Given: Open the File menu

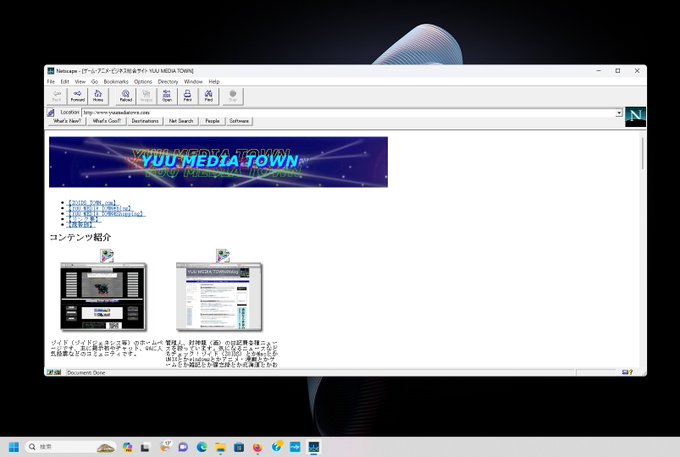Looking at the screenshot, I should [51, 82].
